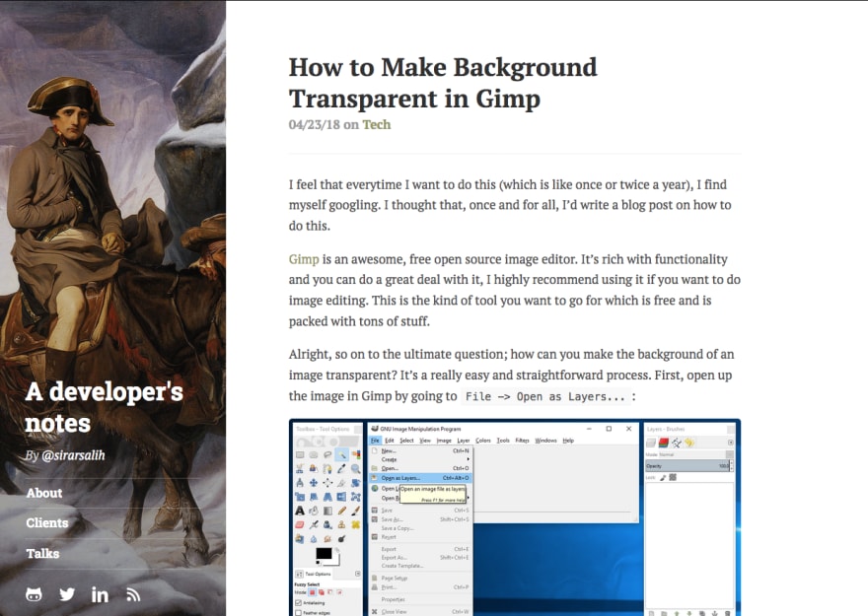Enable the Feather edges checkbox
Screen dimensions: 868x616
coord(298,613)
